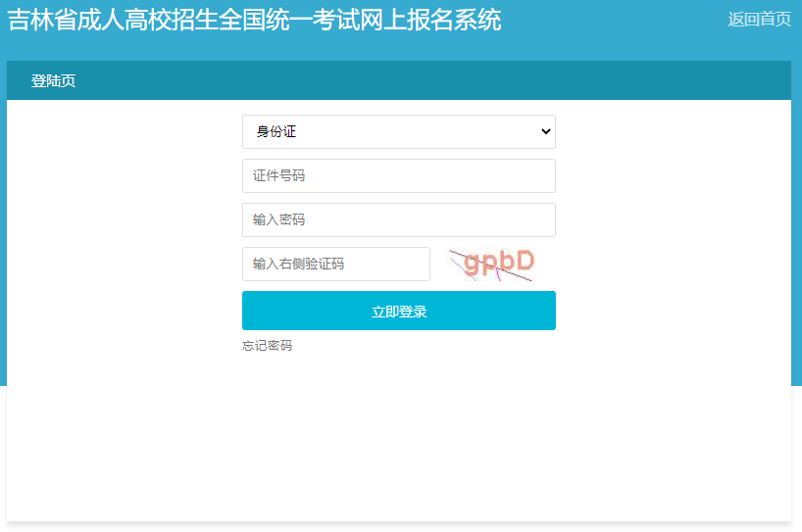The width and height of the screenshot is (802, 532).
Task: Open the 身份证 ID type dropdown
Action: (x=398, y=131)
